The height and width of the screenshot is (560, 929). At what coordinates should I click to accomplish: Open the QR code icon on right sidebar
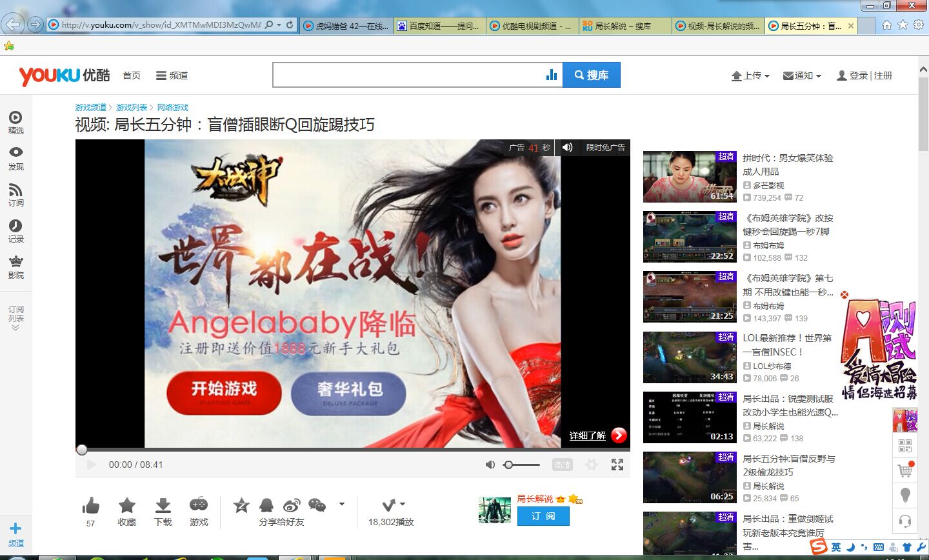(905, 445)
